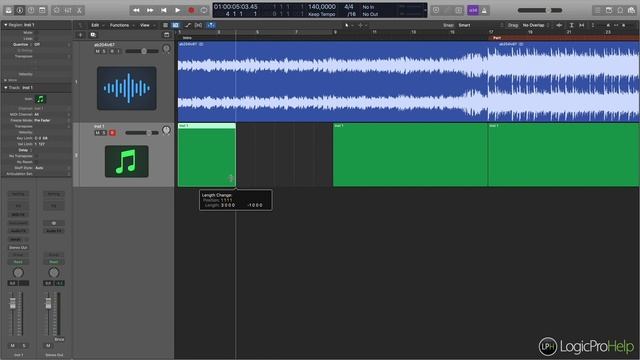Show the Toolbar button
The image size is (640, 360).
(42, 10)
